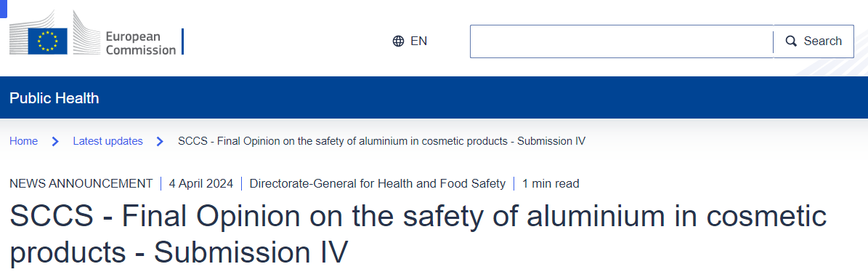868x280 pixels.
Task: Click the blue tab at top-left corner
Action: click(4, 8)
